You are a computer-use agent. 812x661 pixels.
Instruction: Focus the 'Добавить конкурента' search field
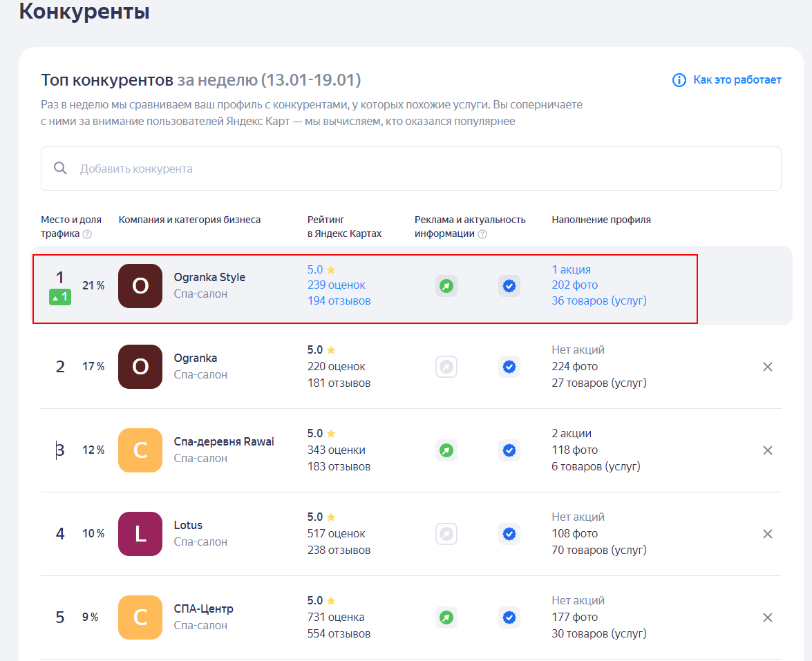click(x=410, y=169)
